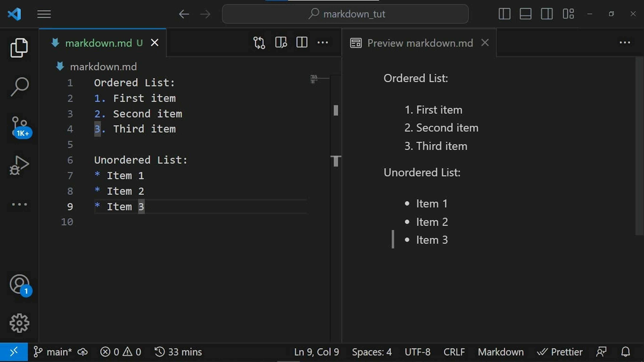Go forward with the right arrow
Screen dimensions: 644x362
[205, 14]
